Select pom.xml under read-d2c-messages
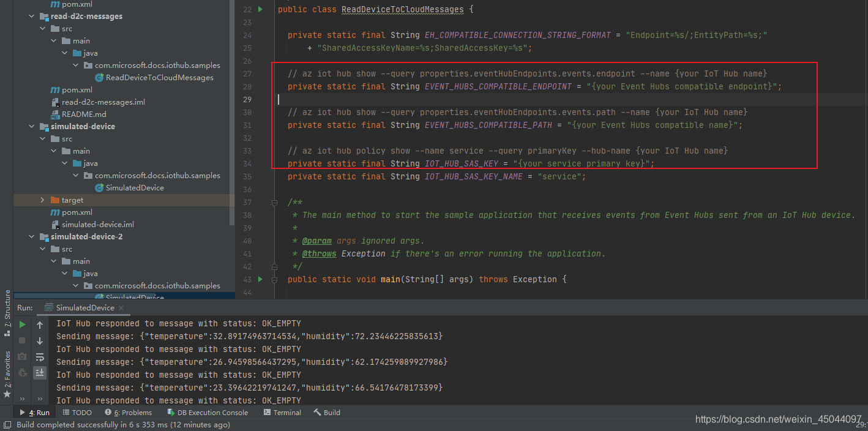The width and height of the screenshot is (868, 431). pyautogui.click(x=77, y=90)
